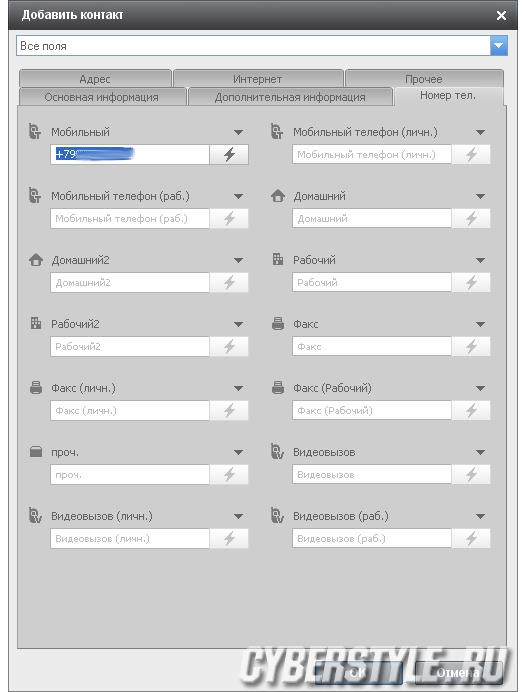Viewport: 525px width, 692px height.
Task: Expand the Мобильный телефон (раб.) type arrow
Action: [238, 196]
